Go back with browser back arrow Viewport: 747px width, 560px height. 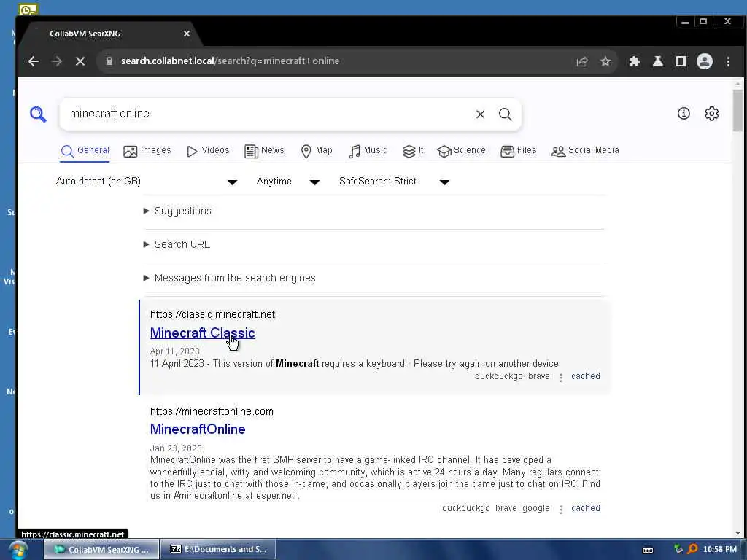click(34, 61)
